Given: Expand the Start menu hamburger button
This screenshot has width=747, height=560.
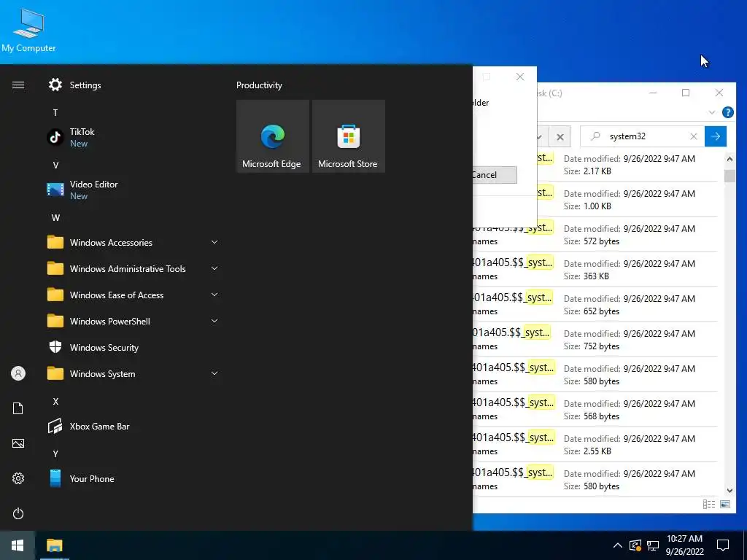Looking at the screenshot, I should (x=18, y=85).
